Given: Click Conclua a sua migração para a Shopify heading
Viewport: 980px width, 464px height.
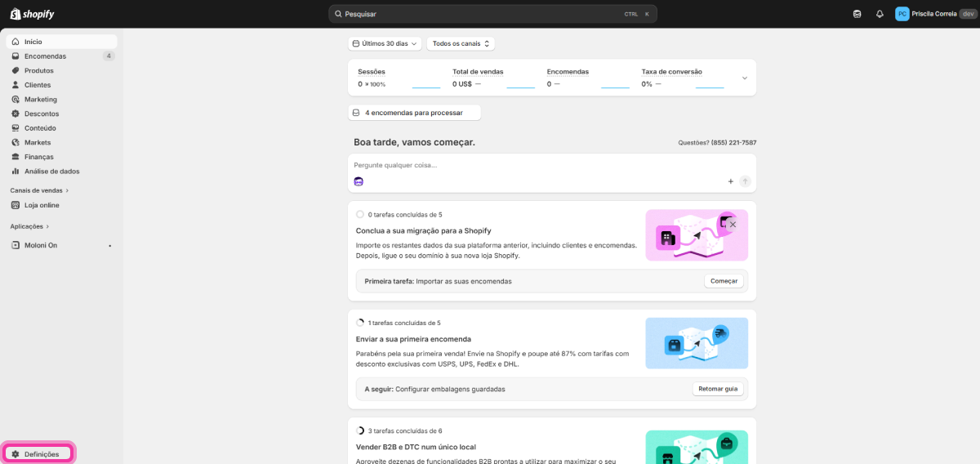Looking at the screenshot, I should tap(424, 230).
